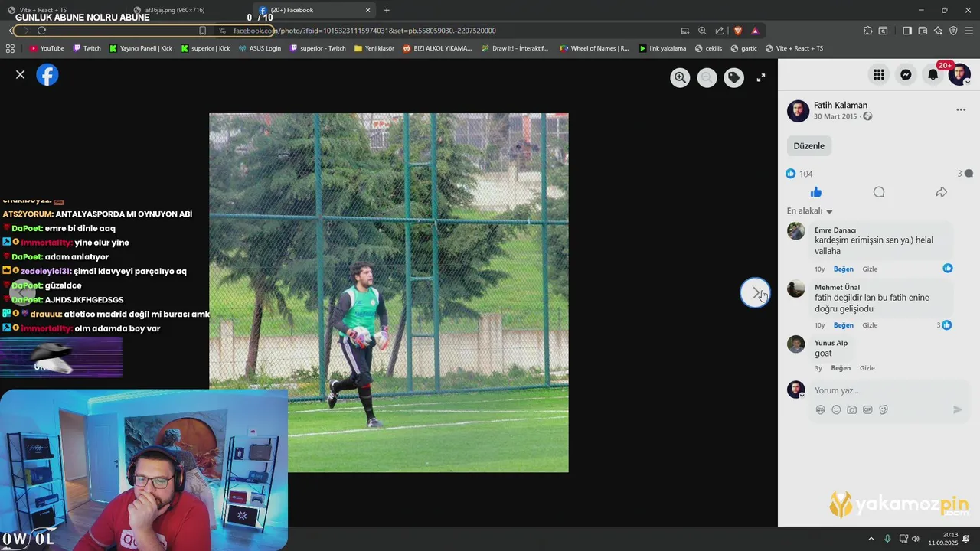The height and width of the screenshot is (551, 980).
Task: Click the comment bubble action icon
Action: (x=879, y=192)
